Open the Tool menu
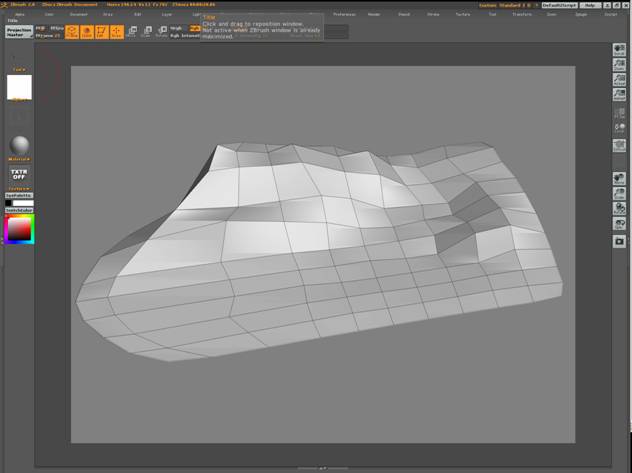Viewport: 632px width, 473px height. tap(491, 15)
